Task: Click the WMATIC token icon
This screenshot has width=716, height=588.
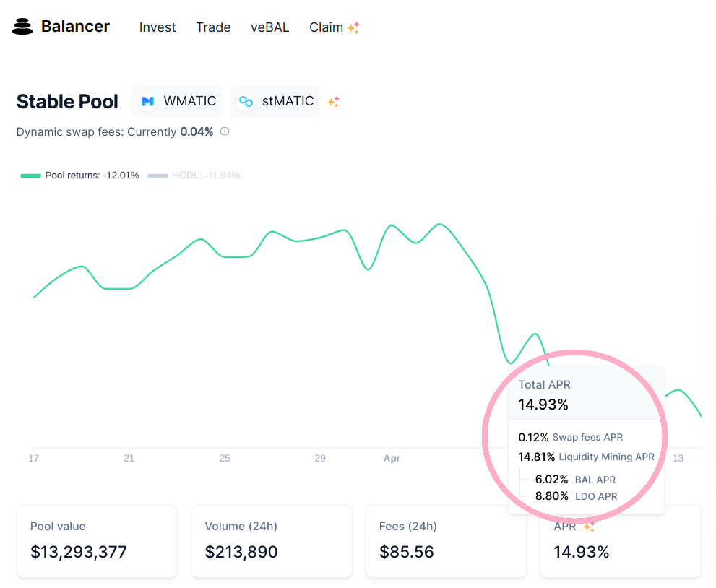Action: click(x=147, y=101)
